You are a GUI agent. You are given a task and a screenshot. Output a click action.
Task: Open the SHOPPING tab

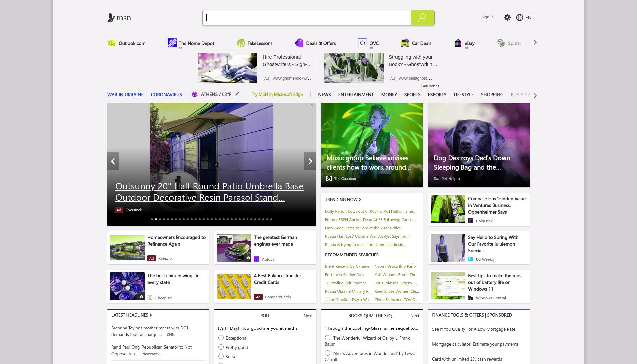click(x=492, y=95)
